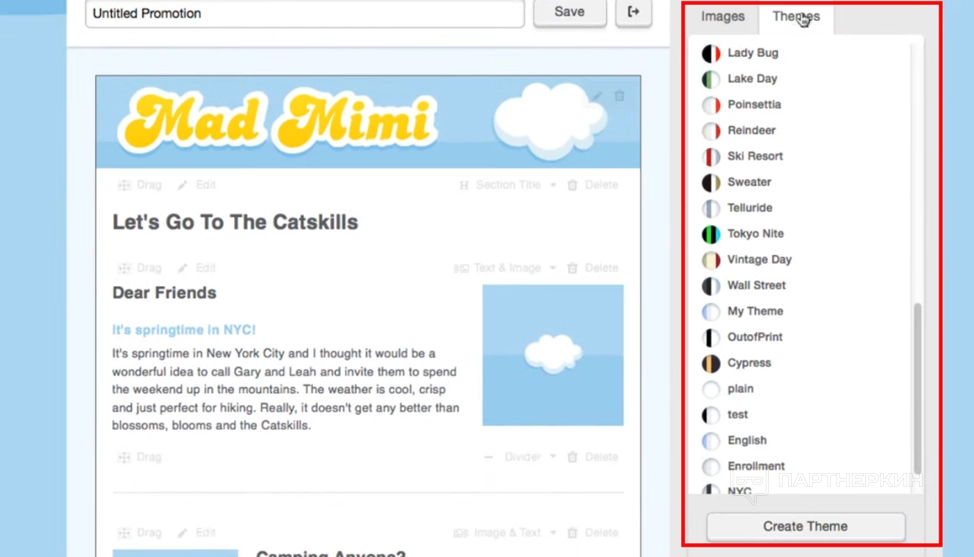
Task: Apply the Lake Day theme swatch
Action: (711, 79)
